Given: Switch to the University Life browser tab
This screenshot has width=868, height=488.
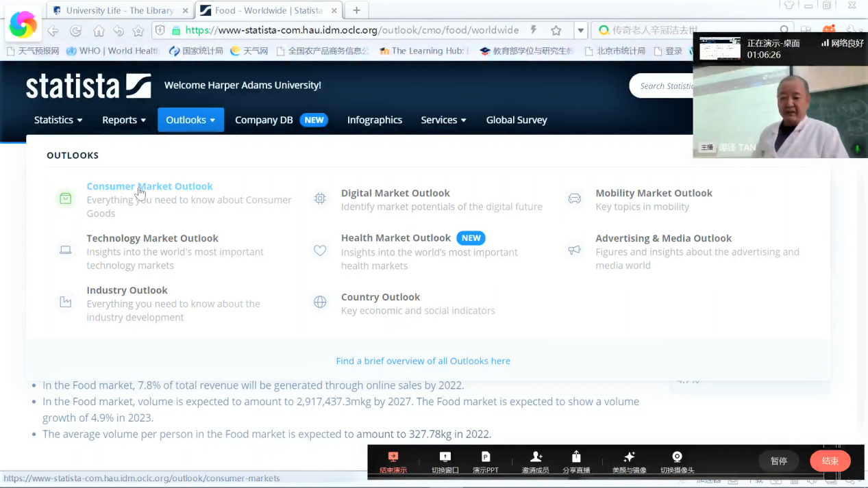Looking at the screenshot, I should pyautogui.click(x=120, y=10).
